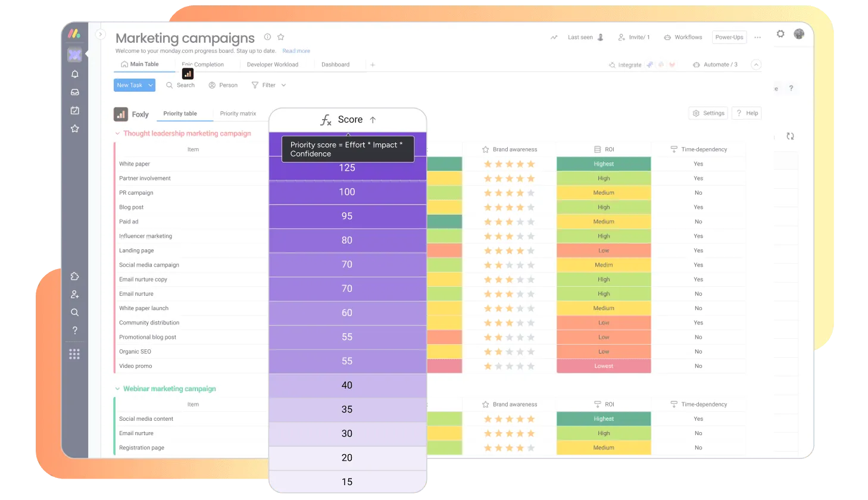This screenshot has width=868, height=500.
Task: Follow the Read more link
Action: click(296, 51)
